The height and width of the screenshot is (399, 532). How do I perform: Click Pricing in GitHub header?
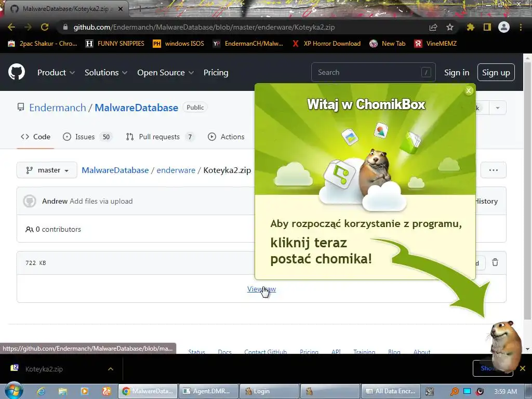tap(216, 73)
